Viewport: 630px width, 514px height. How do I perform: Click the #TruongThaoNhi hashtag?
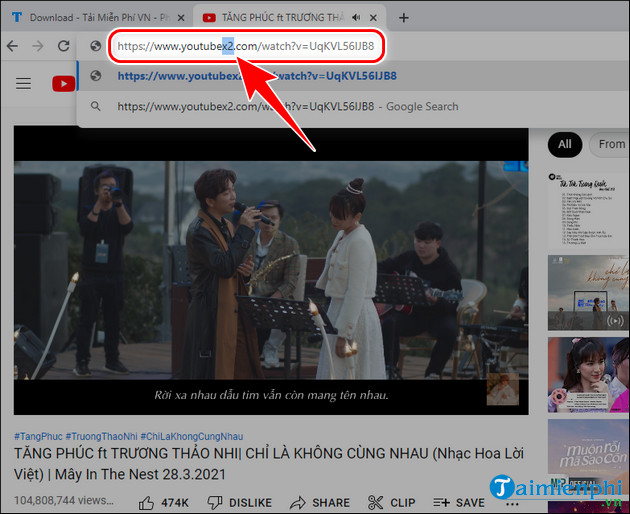(101, 436)
